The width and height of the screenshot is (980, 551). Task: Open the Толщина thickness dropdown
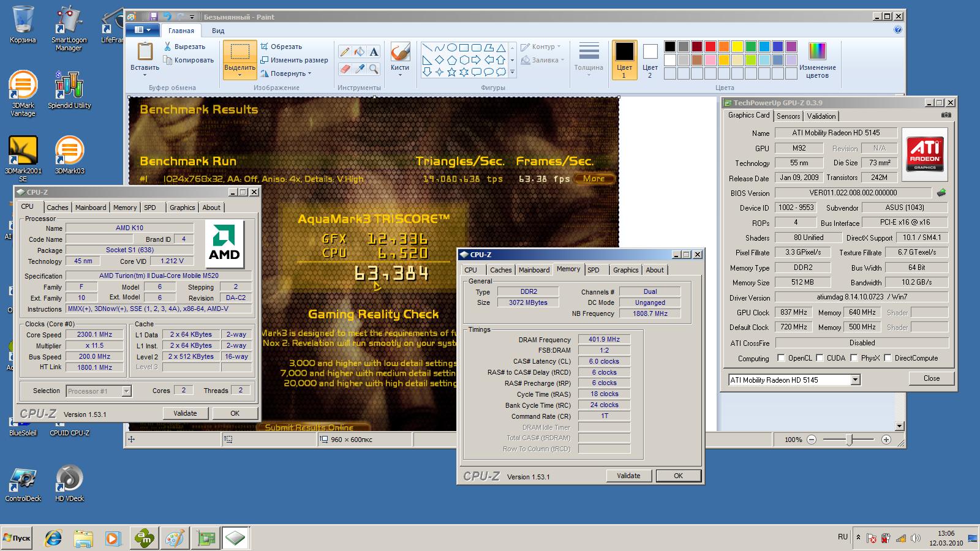pyautogui.click(x=589, y=60)
